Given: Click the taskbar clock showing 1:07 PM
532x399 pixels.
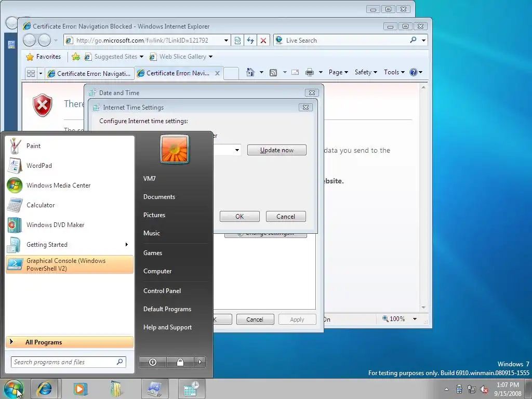Looking at the screenshot, I should tap(508, 389).
